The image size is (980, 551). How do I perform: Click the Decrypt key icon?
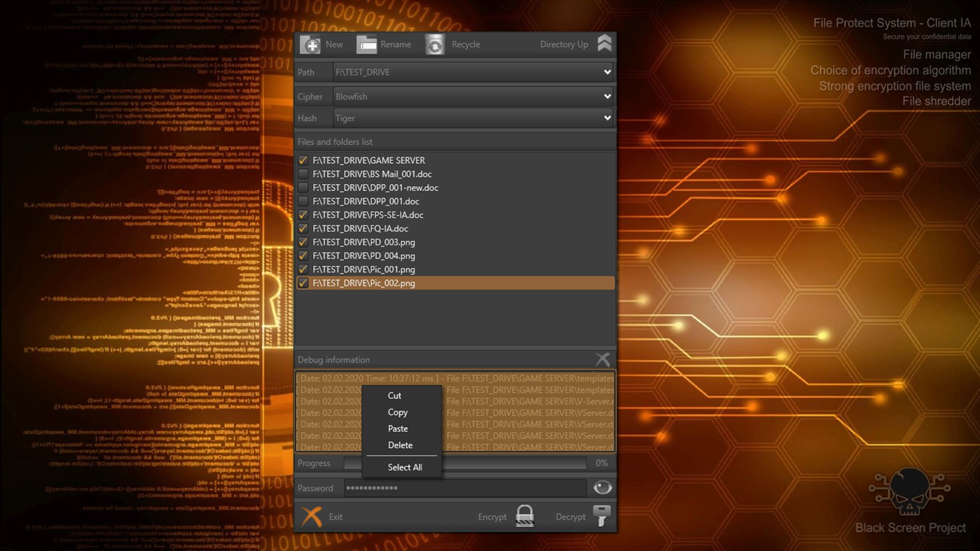[601, 516]
